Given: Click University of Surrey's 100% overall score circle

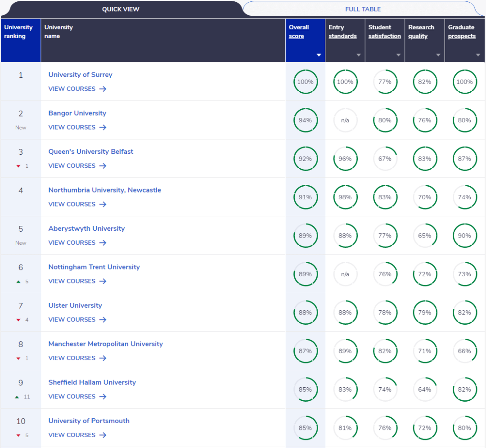Looking at the screenshot, I should pos(305,82).
